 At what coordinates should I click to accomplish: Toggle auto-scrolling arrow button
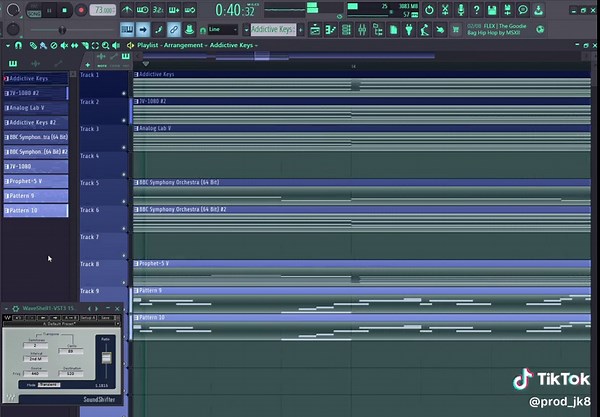(143, 29)
